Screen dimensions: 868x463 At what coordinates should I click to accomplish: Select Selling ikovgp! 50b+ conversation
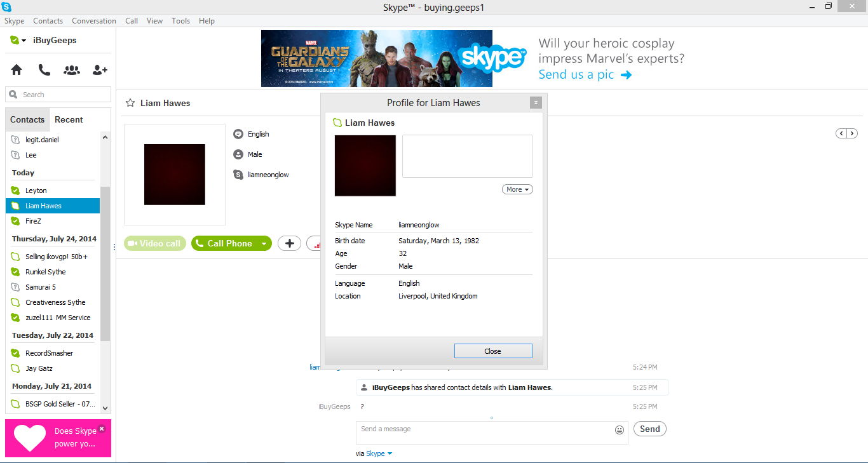(x=53, y=257)
